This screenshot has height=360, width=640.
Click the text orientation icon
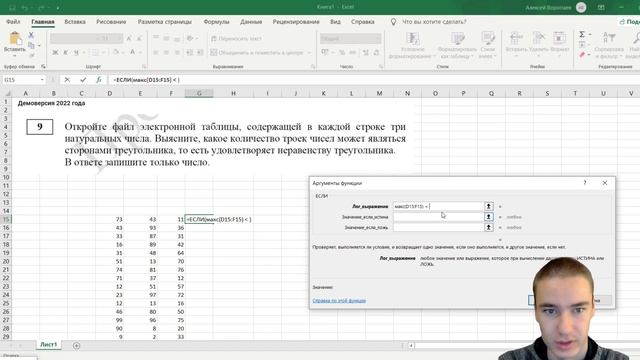pyautogui.click(x=190, y=38)
